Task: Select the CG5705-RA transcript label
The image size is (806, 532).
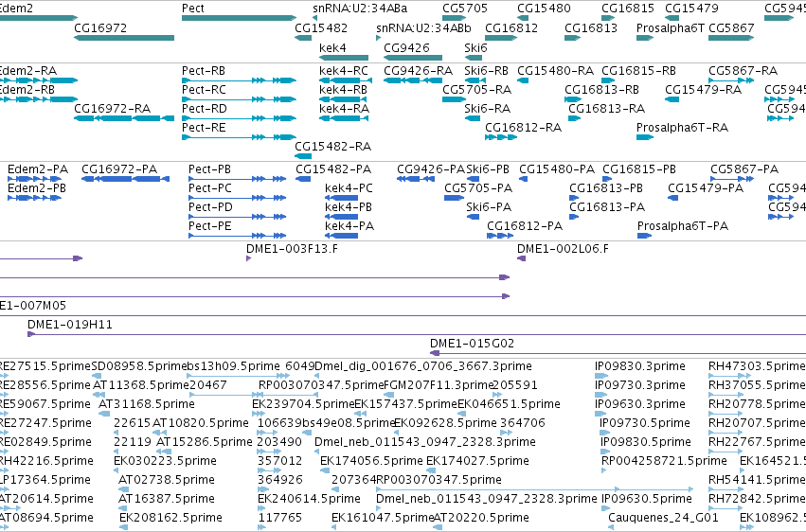Action: pos(477,89)
